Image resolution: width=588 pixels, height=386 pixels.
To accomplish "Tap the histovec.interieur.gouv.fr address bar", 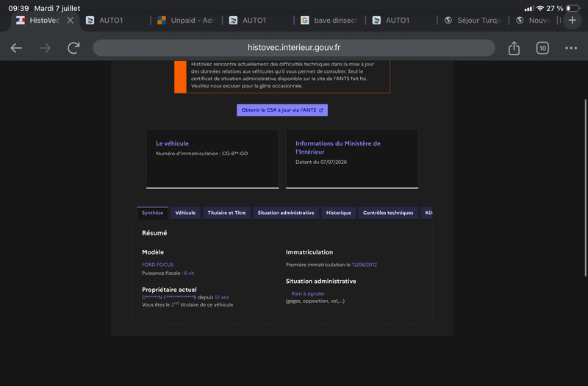I will pyautogui.click(x=293, y=48).
